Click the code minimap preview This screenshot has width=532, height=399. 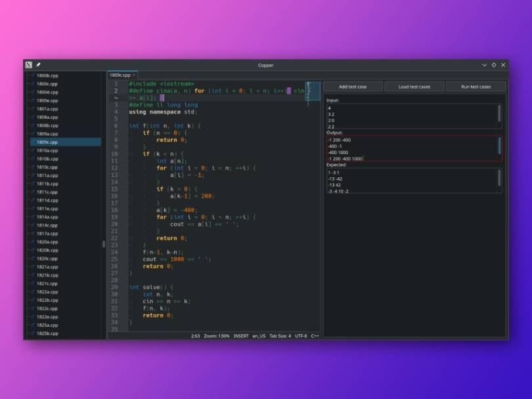[x=312, y=93]
